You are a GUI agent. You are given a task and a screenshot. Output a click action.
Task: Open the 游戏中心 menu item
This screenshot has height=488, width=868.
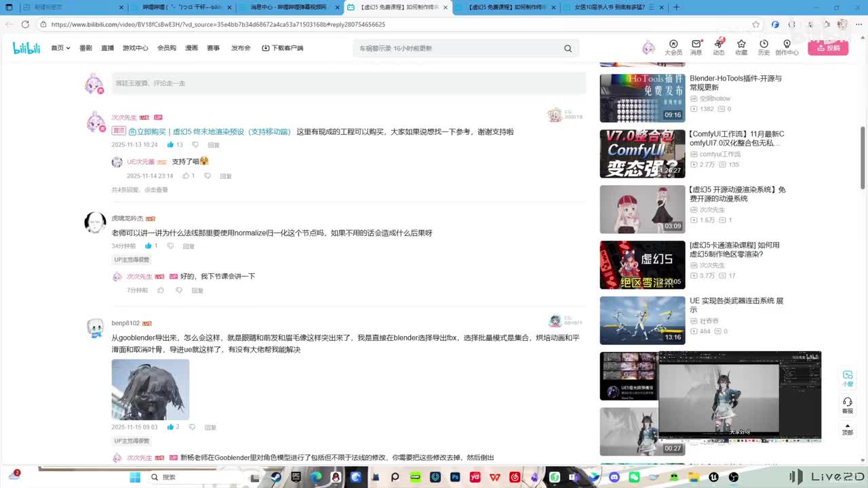tap(136, 48)
